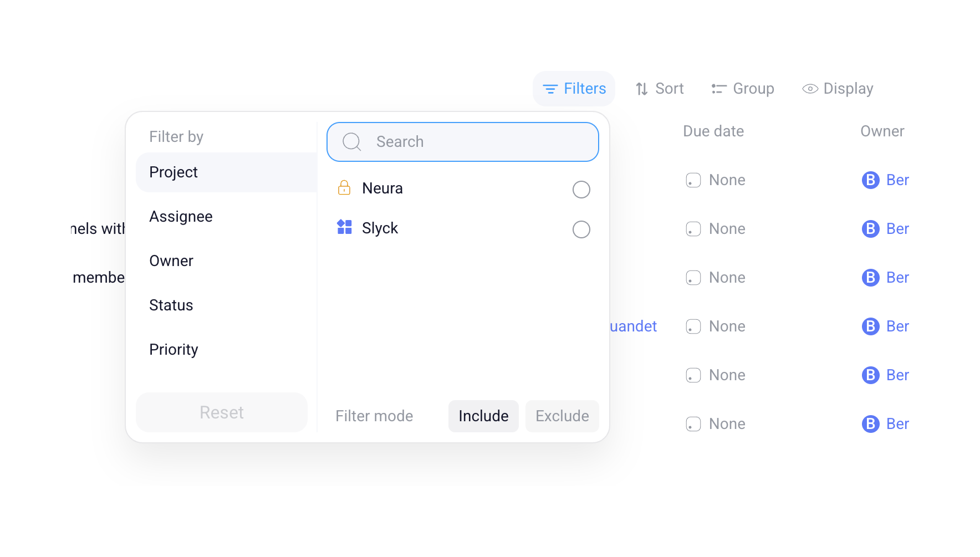980x557 pixels.
Task: Click the first row's due date calendar icon
Action: [693, 180]
